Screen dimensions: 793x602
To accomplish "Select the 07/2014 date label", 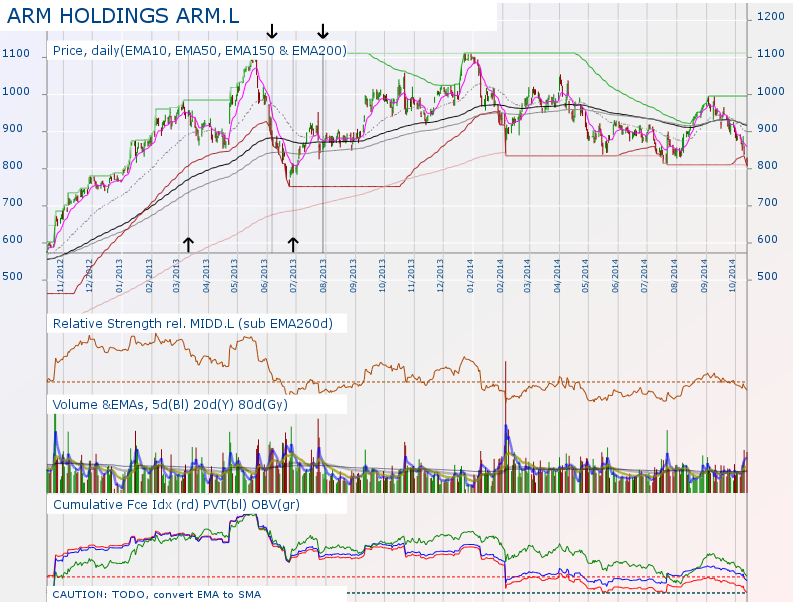I will point(644,276).
